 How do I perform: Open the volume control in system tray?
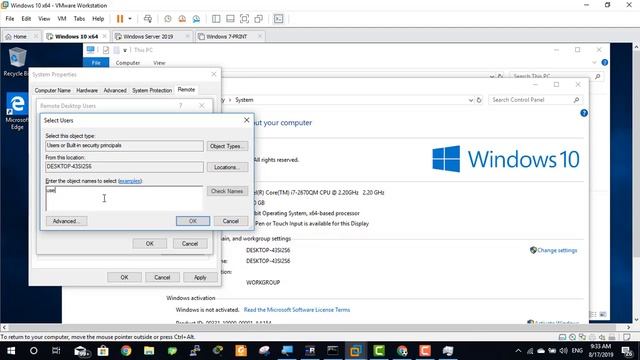pos(564,351)
